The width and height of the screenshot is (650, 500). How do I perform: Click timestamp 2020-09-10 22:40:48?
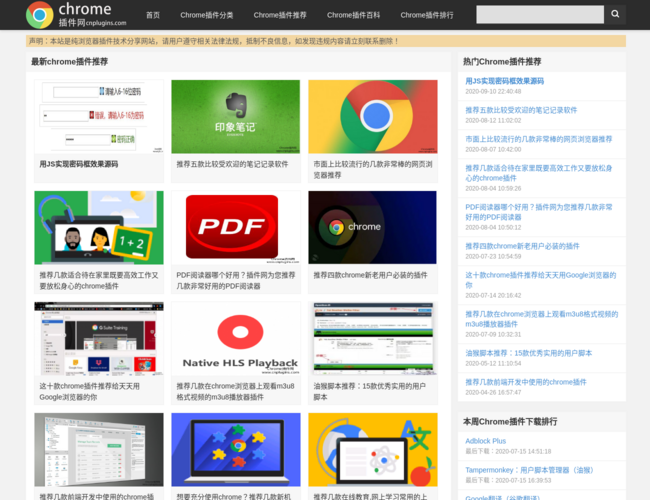[493, 91]
